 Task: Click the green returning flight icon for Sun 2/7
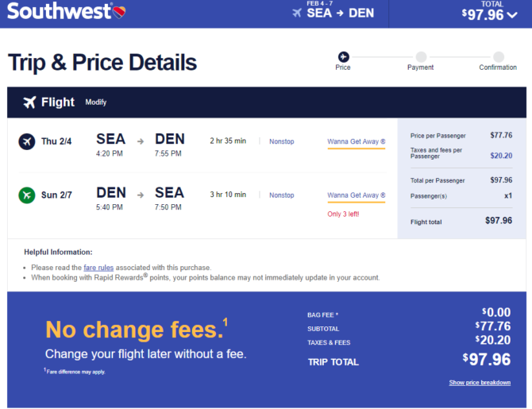coord(27,195)
